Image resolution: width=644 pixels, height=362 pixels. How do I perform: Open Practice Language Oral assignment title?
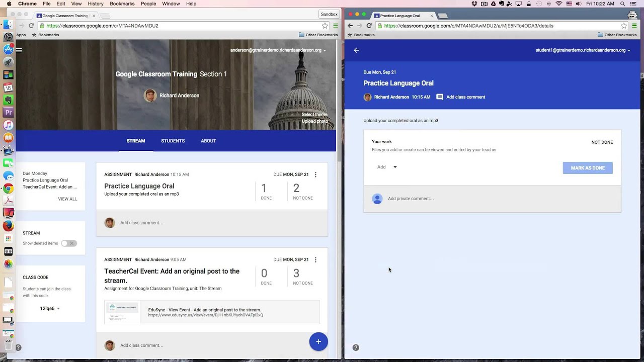pyautogui.click(x=139, y=186)
